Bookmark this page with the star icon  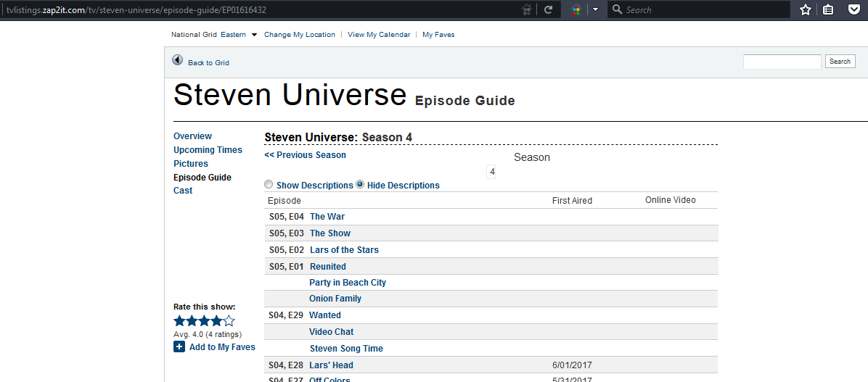(806, 9)
